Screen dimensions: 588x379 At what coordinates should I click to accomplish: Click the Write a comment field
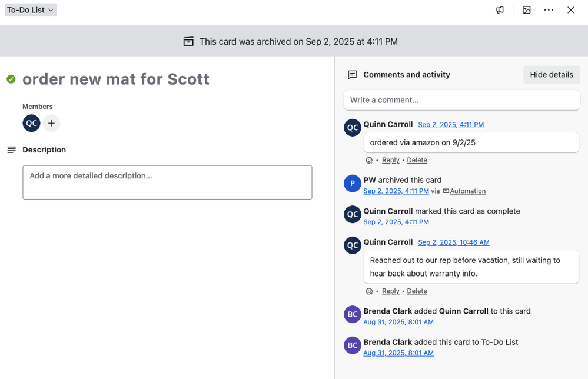tap(461, 100)
